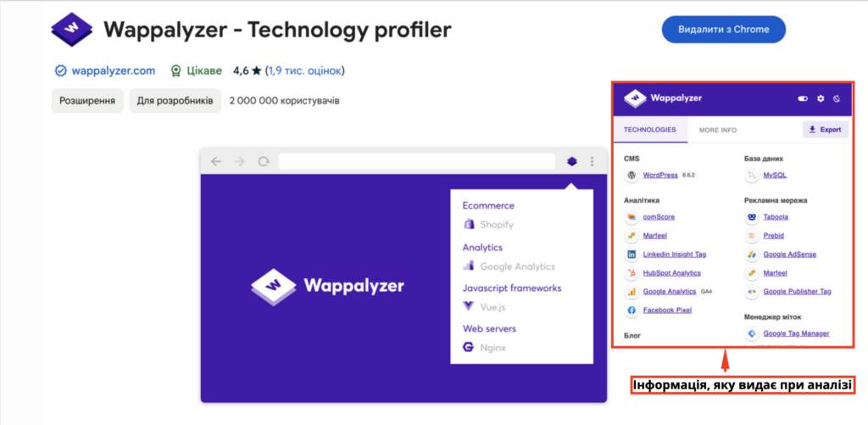
Task: Open the three-dot menu in the mock browser
Action: (x=592, y=161)
